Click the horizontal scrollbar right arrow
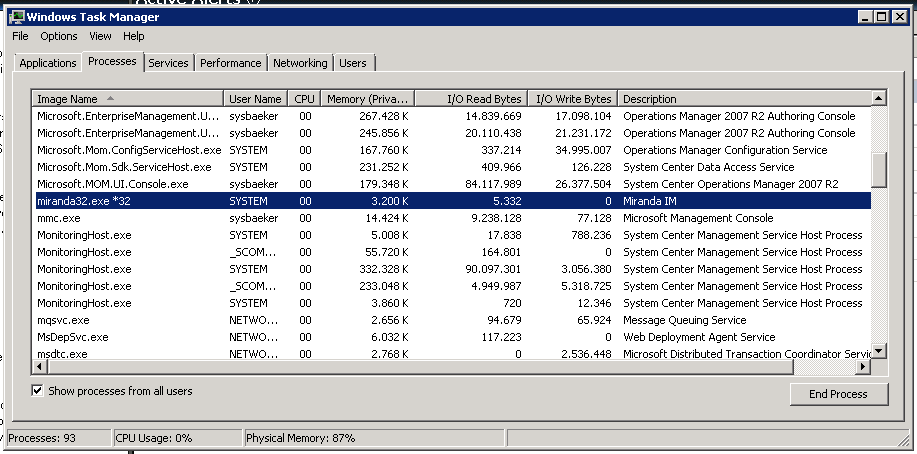 [x=863, y=366]
